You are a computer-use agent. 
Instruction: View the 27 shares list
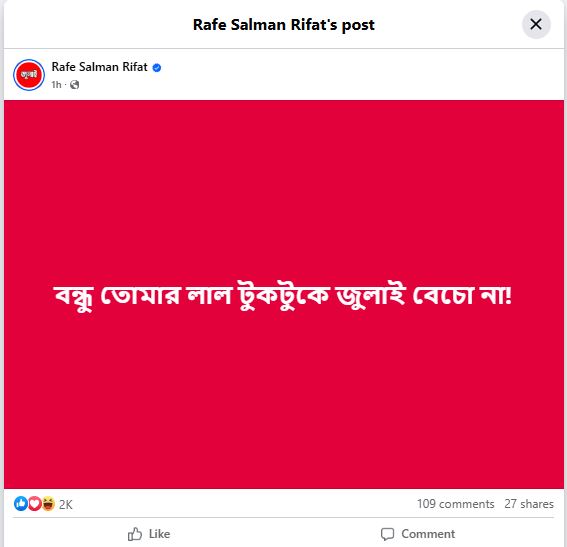tap(529, 504)
